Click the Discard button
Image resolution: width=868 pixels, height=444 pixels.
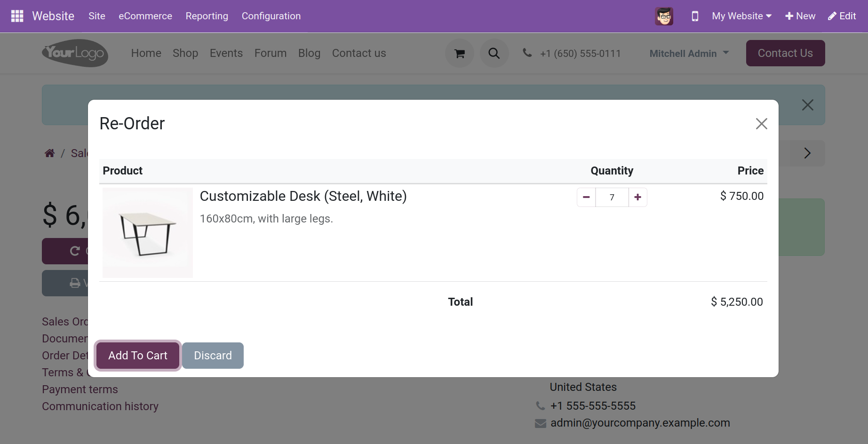pyautogui.click(x=213, y=356)
